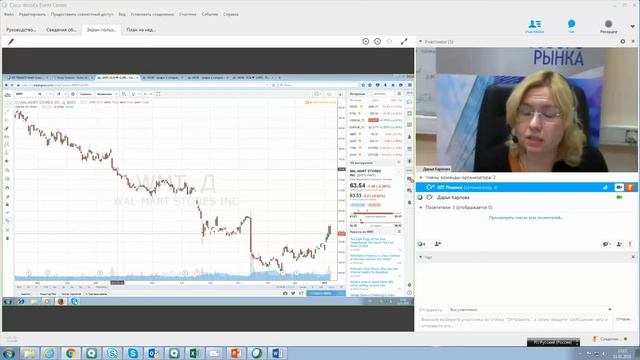Screen dimensions: 640x360
Task: Open the Редактировать menu
Action: pyautogui.click(x=32, y=14)
